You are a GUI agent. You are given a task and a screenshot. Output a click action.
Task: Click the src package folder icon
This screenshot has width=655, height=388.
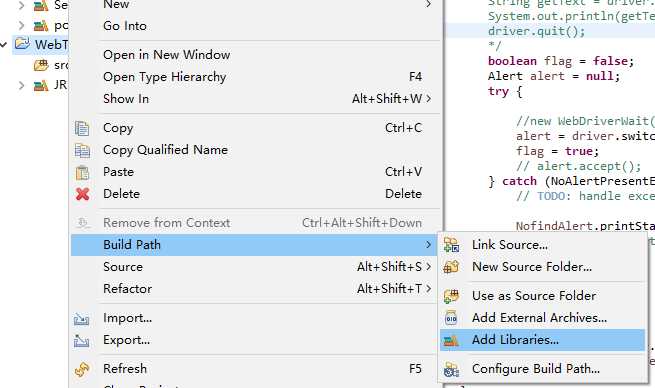pyautogui.click(x=41, y=65)
